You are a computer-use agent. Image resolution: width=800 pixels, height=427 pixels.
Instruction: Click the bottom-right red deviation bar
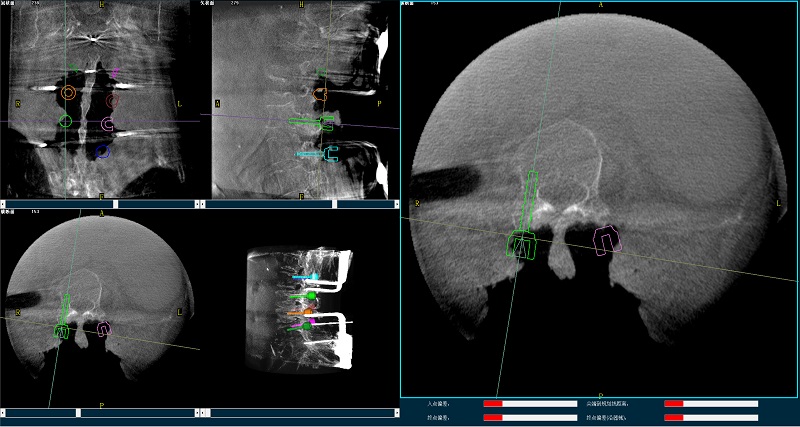coord(673,417)
